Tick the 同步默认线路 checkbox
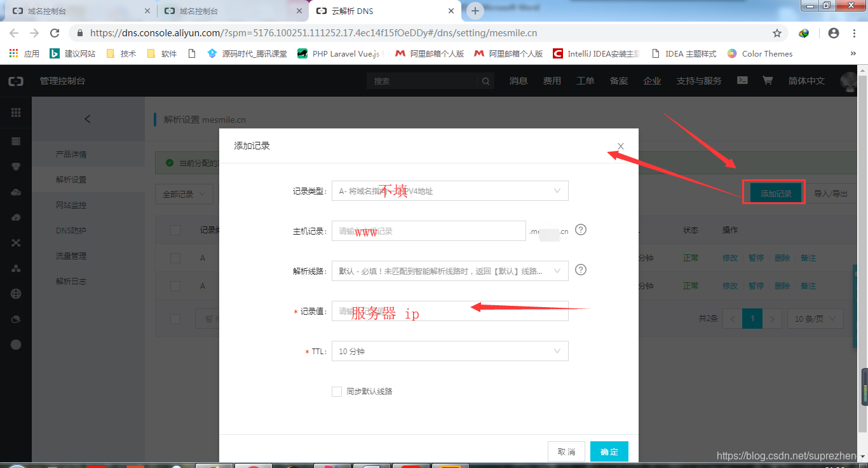Image resolution: width=868 pixels, height=468 pixels. click(337, 392)
